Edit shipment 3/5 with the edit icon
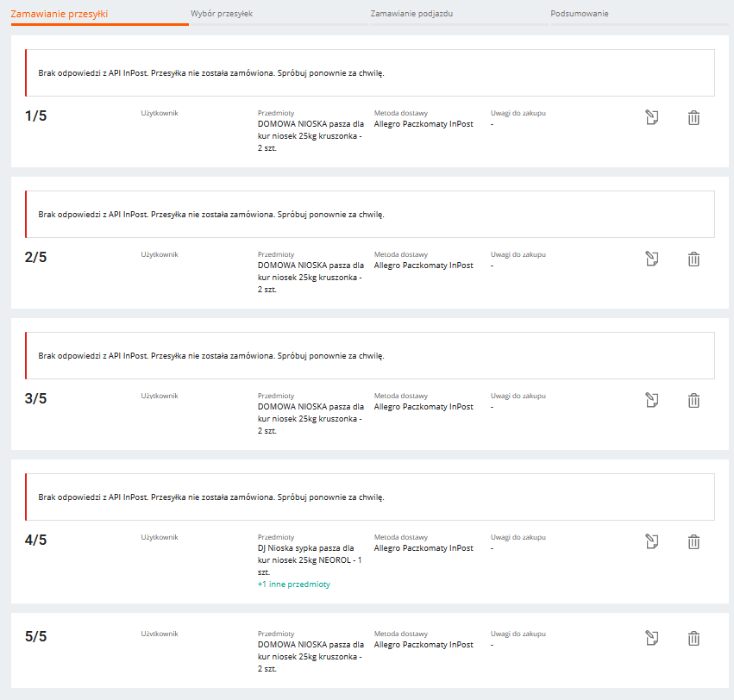 (x=651, y=400)
